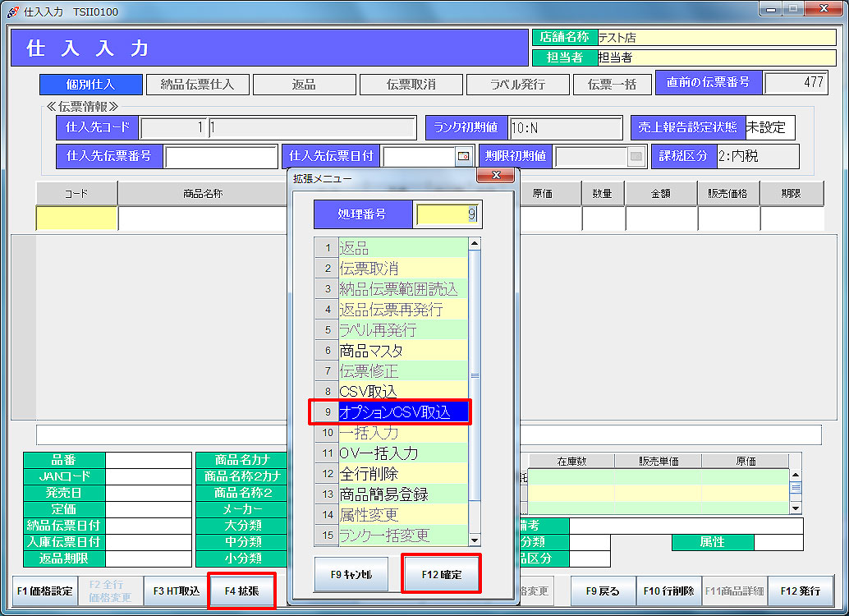Open the 返品 tab

tap(304, 85)
